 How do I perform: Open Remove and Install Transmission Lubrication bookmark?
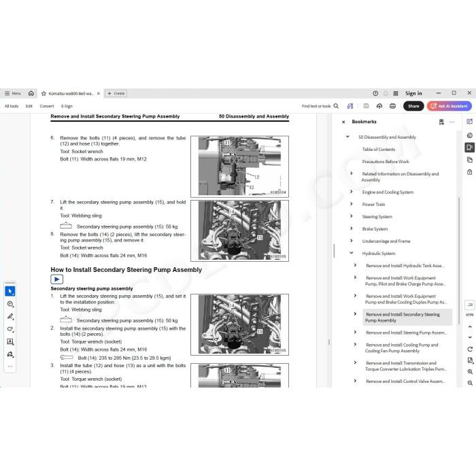click(405, 366)
